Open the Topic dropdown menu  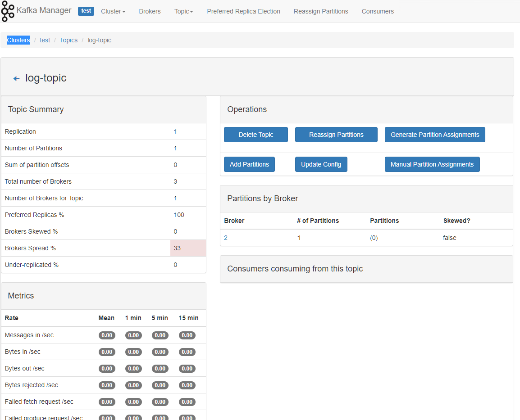click(184, 11)
